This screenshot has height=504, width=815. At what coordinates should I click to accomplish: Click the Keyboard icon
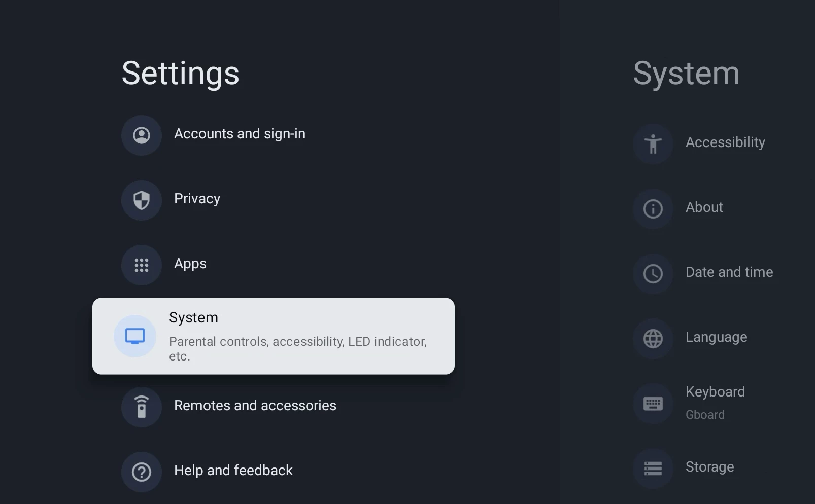coord(653,404)
